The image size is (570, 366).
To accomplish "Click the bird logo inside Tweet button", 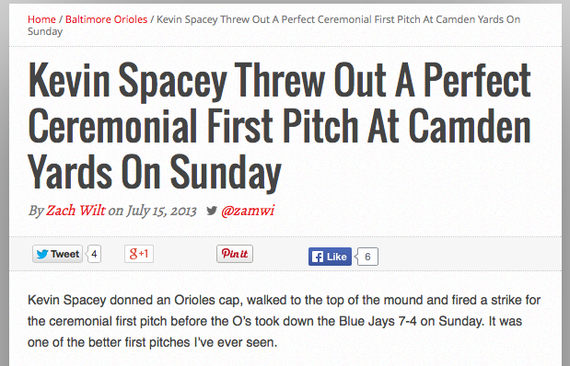I will [42, 254].
